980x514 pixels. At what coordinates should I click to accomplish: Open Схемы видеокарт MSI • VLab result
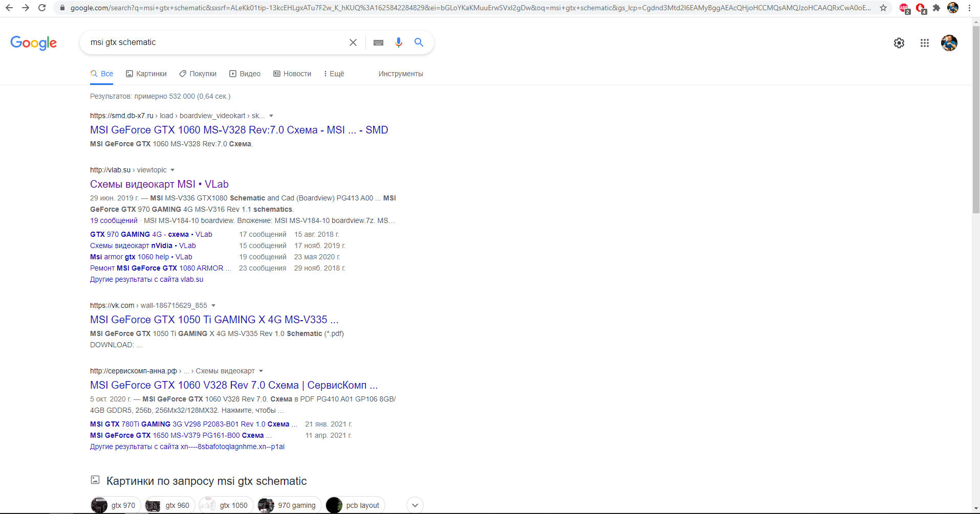tap(159, 184)
